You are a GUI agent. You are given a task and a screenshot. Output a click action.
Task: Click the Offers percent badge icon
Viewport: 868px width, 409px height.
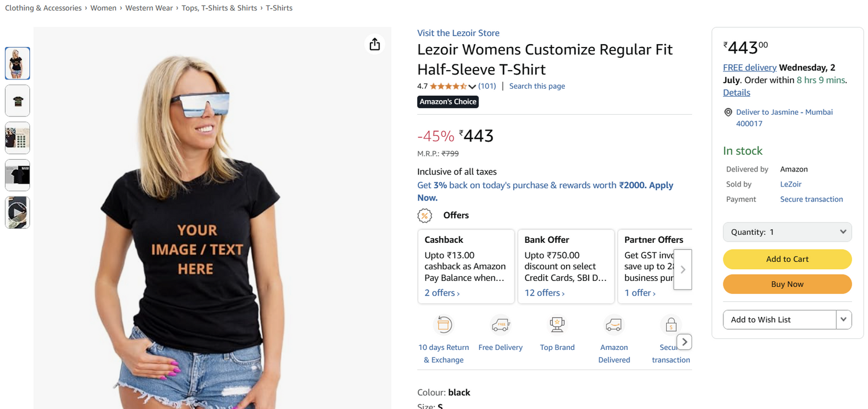(x=425, y=216)
